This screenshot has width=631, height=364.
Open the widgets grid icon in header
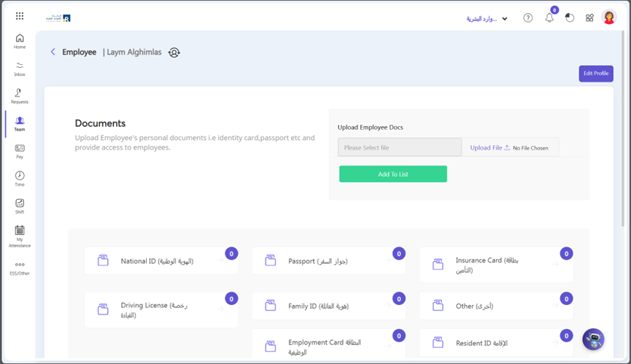click(x=589, y=18)
